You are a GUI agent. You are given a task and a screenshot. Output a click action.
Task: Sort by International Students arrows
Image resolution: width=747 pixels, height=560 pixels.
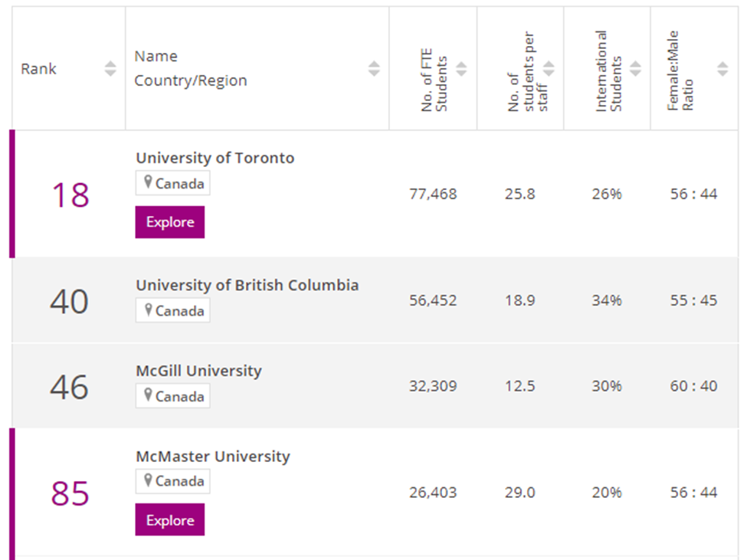click(x=636, y=69)
